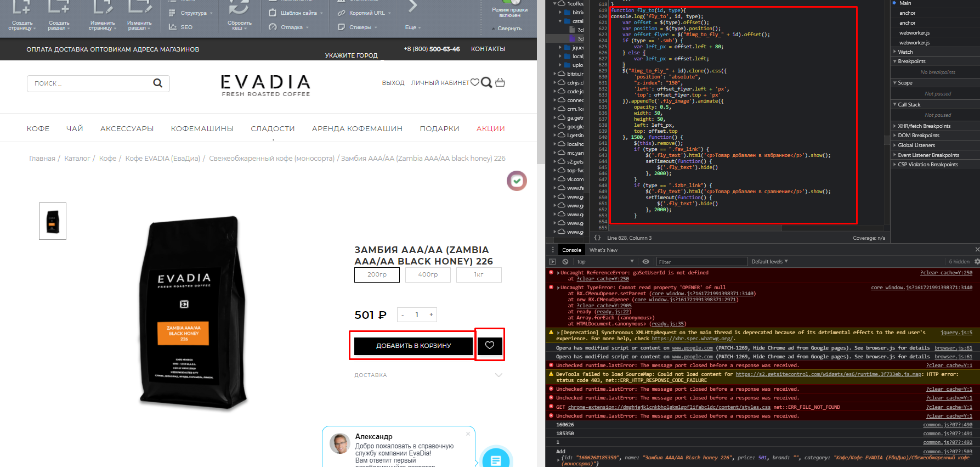Open the top context dropdown in console
The height and width of the screenshot is (467, 980).
click(605, 262)
